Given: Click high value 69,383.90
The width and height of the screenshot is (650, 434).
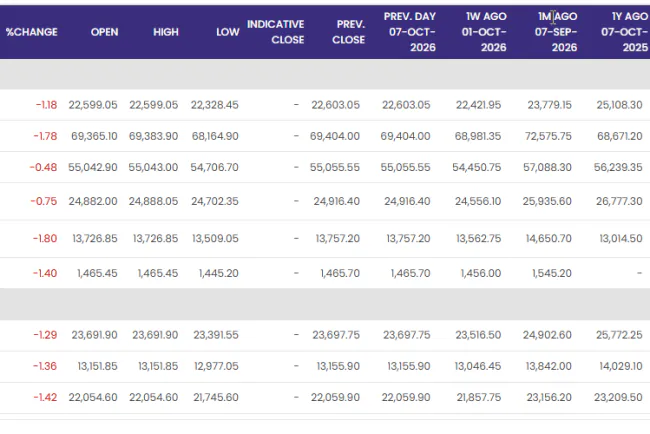Looking at the screenshot, I should tap(153, 136).
